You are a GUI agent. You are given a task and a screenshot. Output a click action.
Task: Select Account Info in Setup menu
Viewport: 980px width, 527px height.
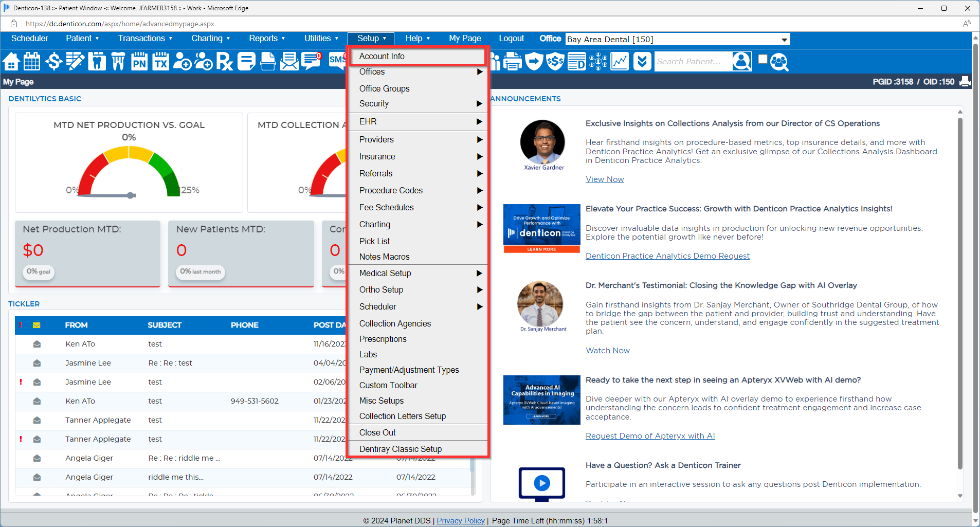419,57
